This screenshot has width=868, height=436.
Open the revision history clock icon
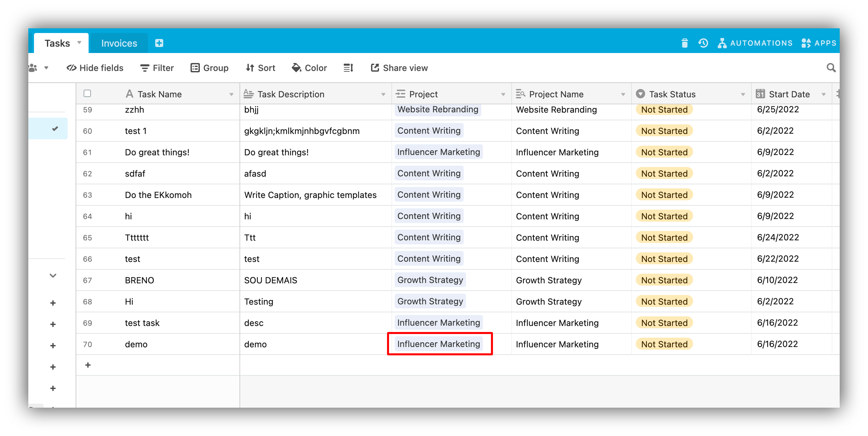(x=703, y=43)
